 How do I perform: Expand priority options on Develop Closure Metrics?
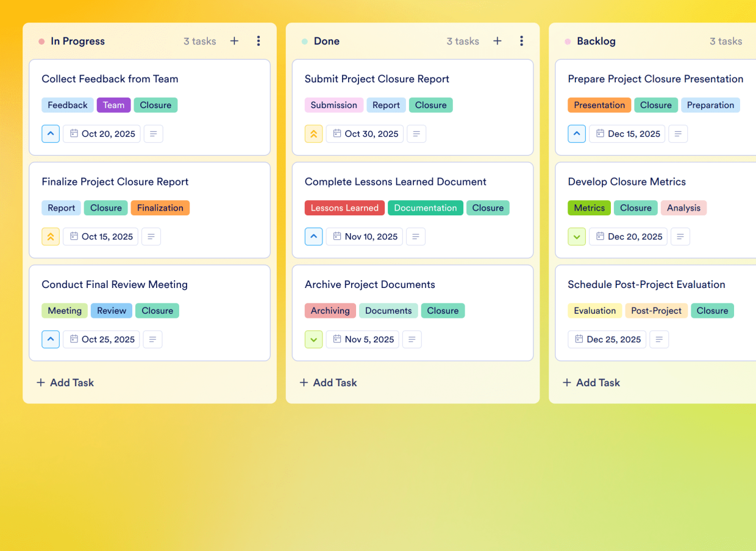click(x=577, y=237)
